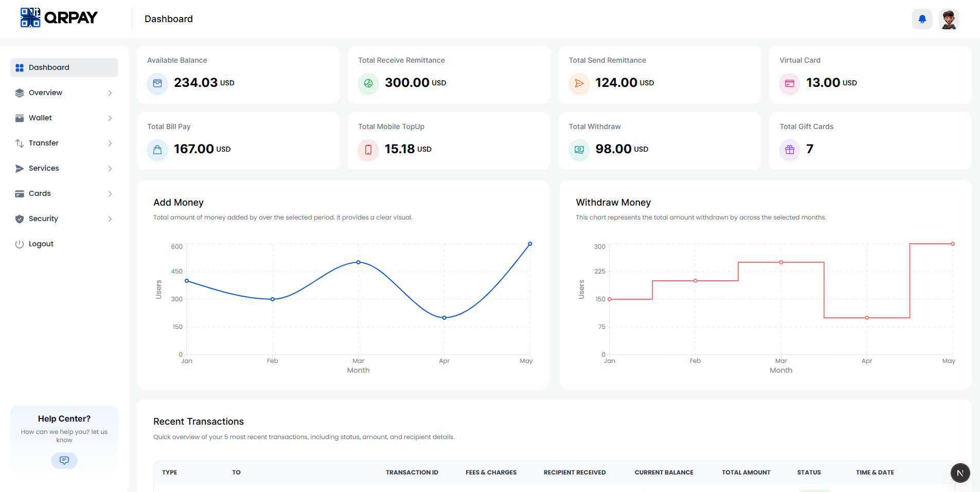Expand the Overview sidebar section
Screen dimensions: 980x492
(x=64, y=93)
